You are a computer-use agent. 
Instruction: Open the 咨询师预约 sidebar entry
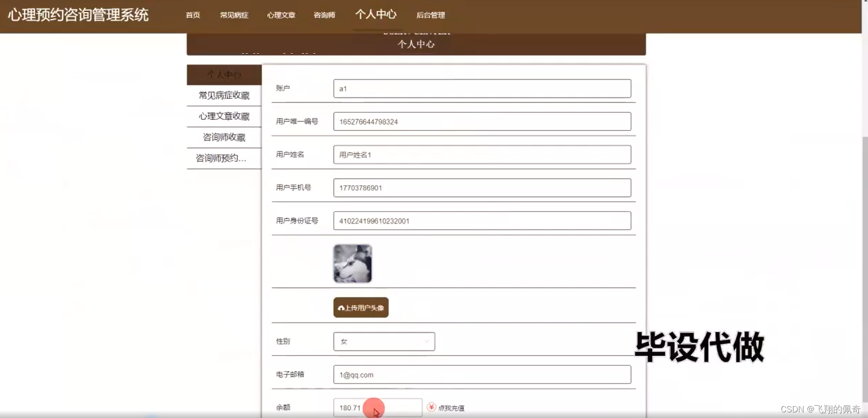[x=224, y=158]
